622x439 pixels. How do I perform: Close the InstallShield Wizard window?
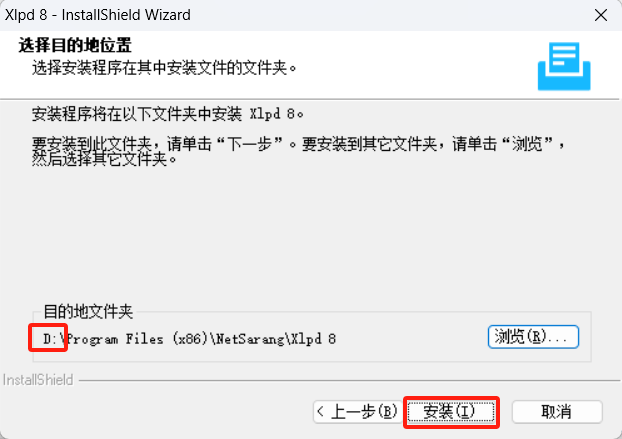[x=601, y=15]
